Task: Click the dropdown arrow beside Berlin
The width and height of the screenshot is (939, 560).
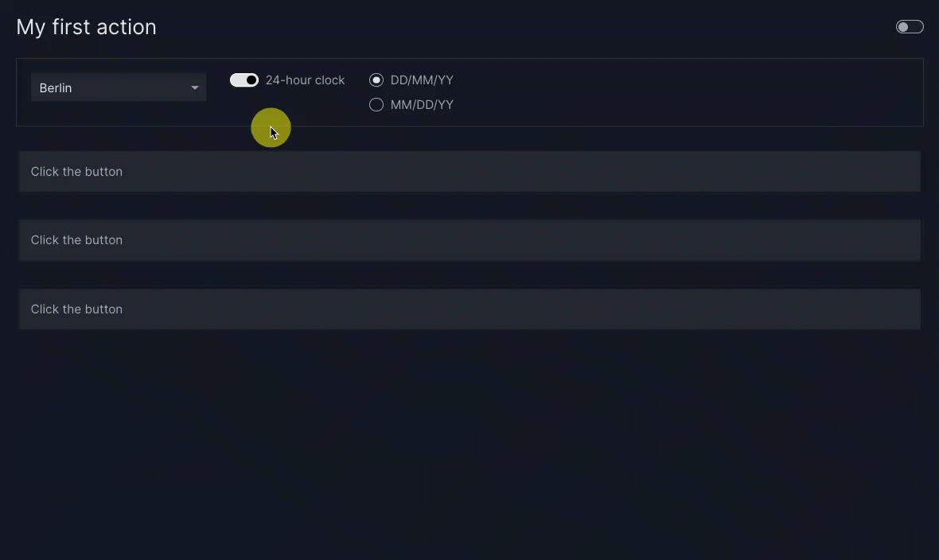Action: tap(195, 87)
